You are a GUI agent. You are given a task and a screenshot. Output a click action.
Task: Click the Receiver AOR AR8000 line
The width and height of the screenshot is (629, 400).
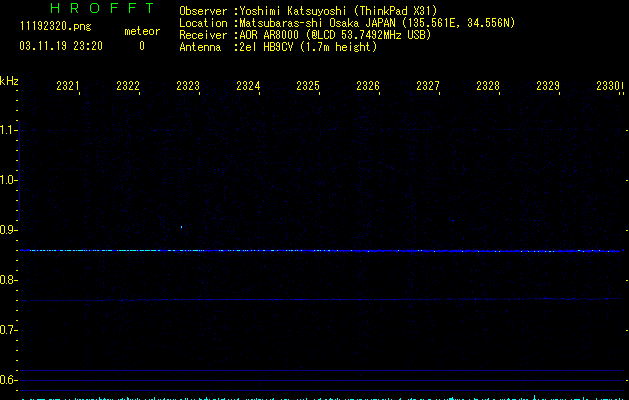click(305, 35)
